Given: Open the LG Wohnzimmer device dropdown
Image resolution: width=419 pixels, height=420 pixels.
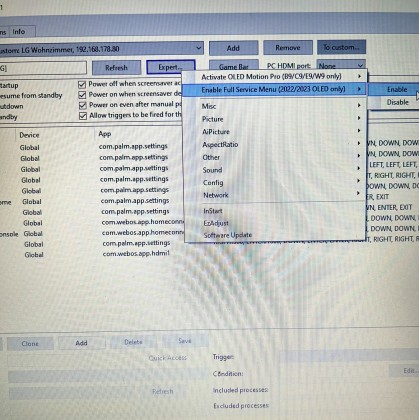Looking at the screenshot, I should coord(198,49).
